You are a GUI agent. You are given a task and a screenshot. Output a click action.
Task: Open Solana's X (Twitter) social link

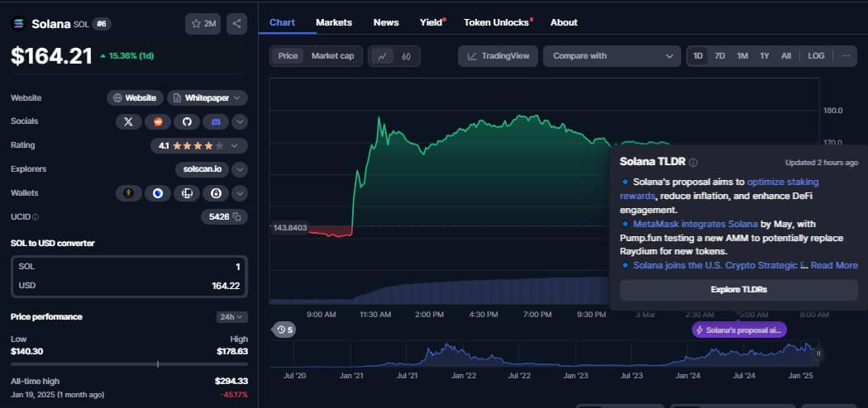[128, 121]
